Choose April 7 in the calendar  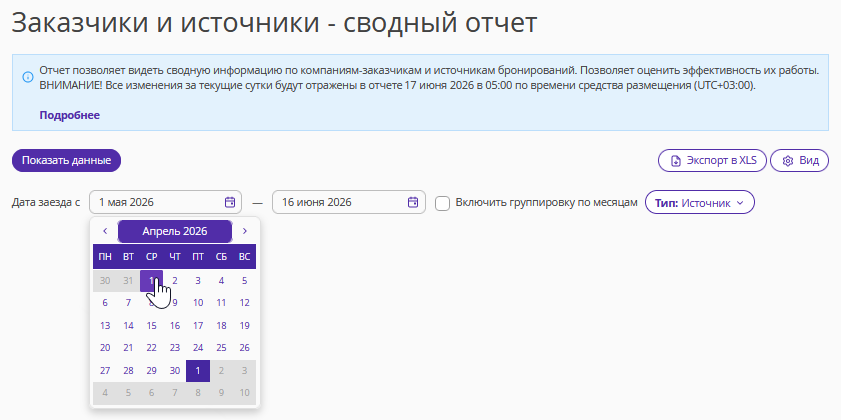pos(128,303)
